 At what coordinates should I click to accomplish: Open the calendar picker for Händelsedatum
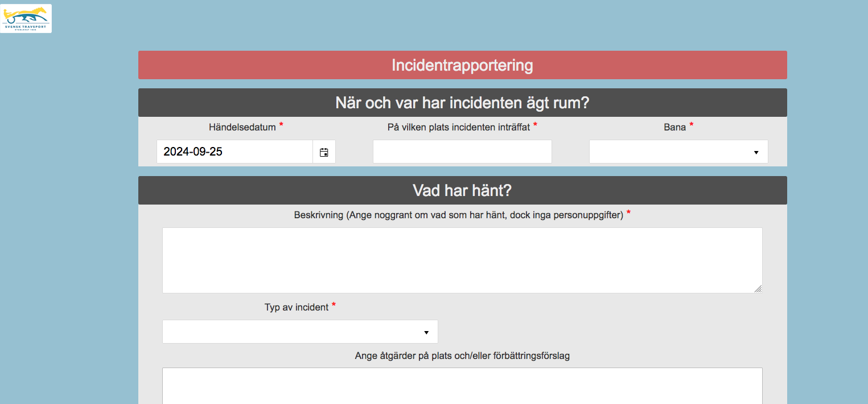click(x=324, y=152)
